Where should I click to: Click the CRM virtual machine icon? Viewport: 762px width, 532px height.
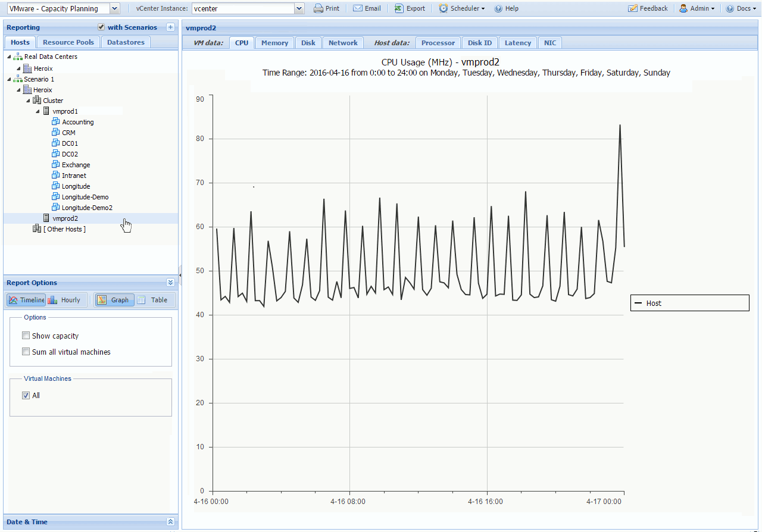(56, 133)
